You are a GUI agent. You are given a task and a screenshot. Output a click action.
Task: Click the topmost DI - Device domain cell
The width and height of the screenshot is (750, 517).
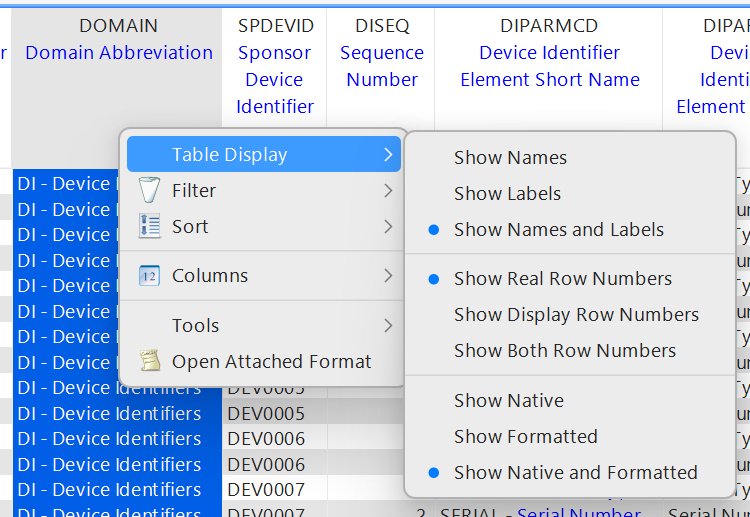[x=66, y=184]
